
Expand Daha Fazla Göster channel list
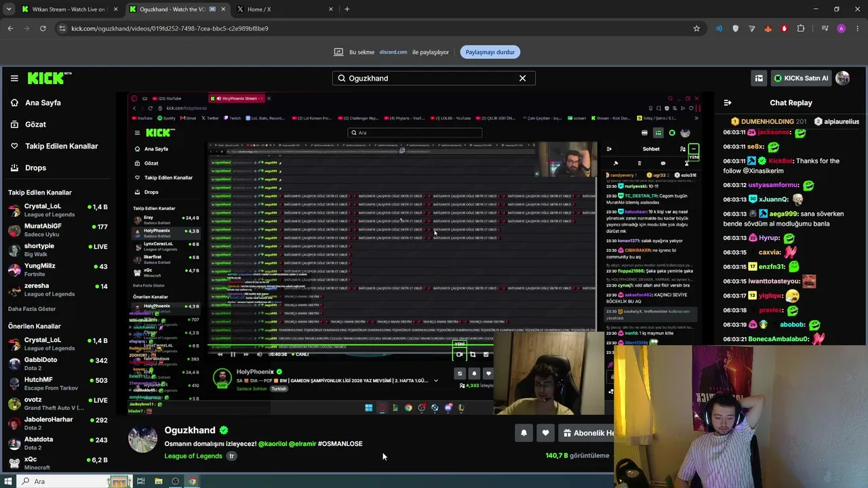(x=32, y=309)
